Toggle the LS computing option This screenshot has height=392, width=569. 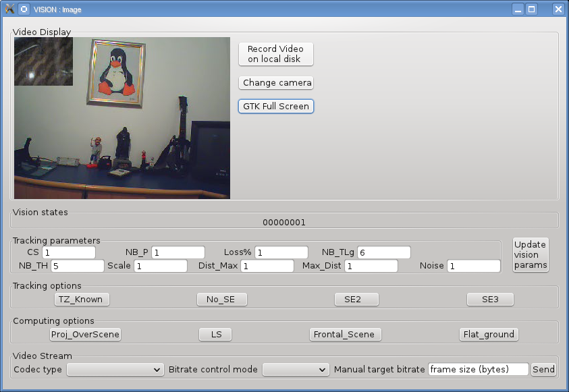[x=215, y=335]
